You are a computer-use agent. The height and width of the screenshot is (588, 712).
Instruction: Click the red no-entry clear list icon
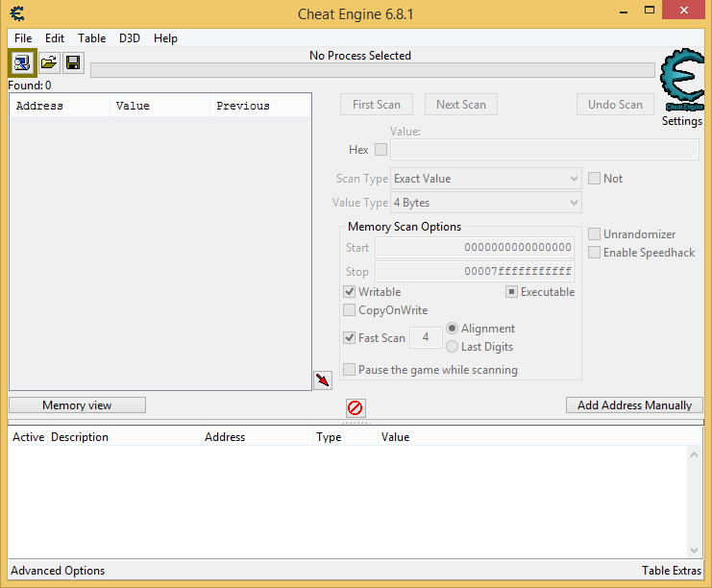[356, 407]
